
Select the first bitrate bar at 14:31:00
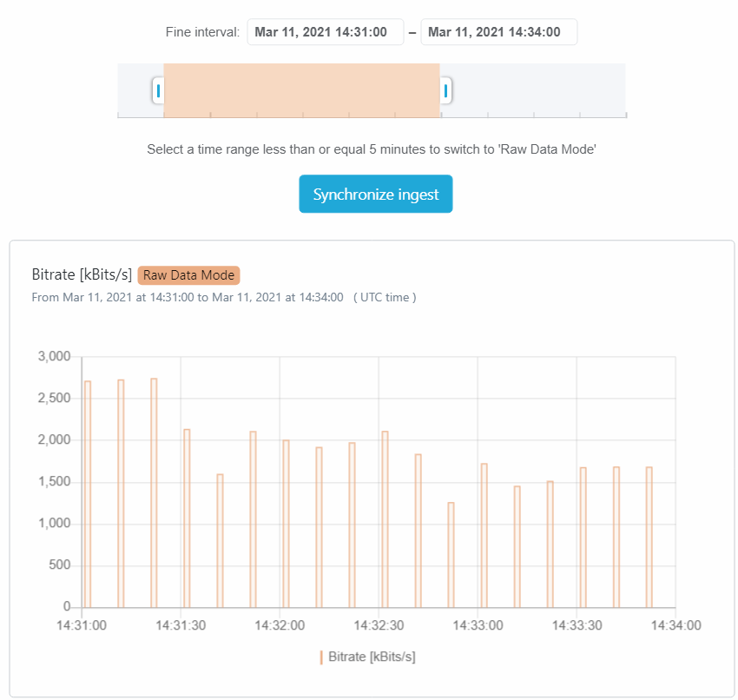point(88,494)
